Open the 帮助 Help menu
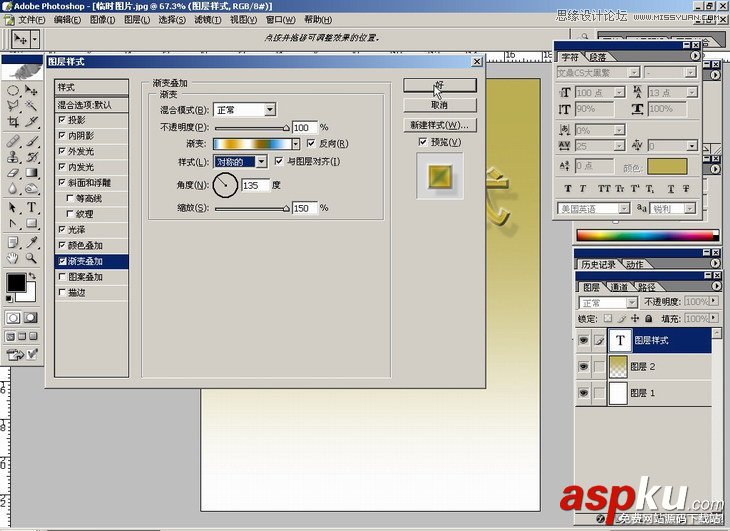 click(318, 20)
